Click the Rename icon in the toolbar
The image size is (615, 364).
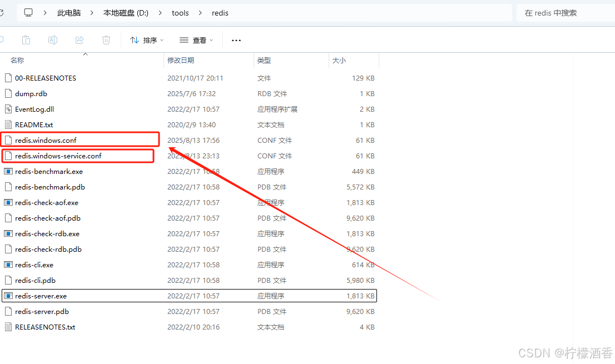52,39
